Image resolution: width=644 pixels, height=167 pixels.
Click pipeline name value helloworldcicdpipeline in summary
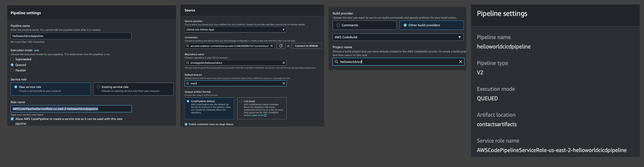point(504,47)
